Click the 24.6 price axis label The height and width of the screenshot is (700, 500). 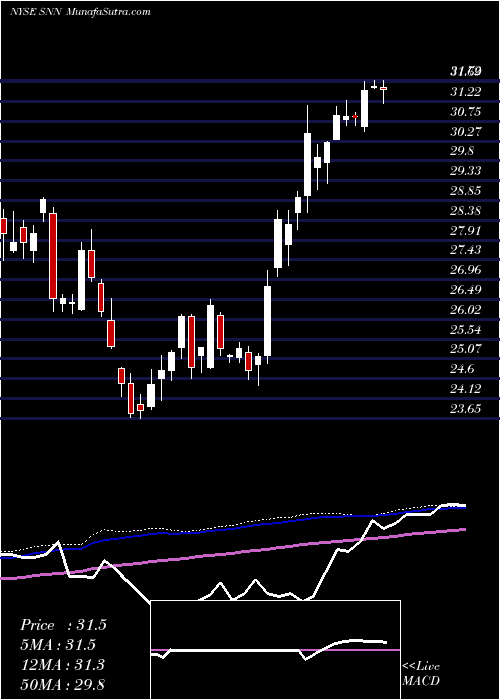tap(462, 369)
